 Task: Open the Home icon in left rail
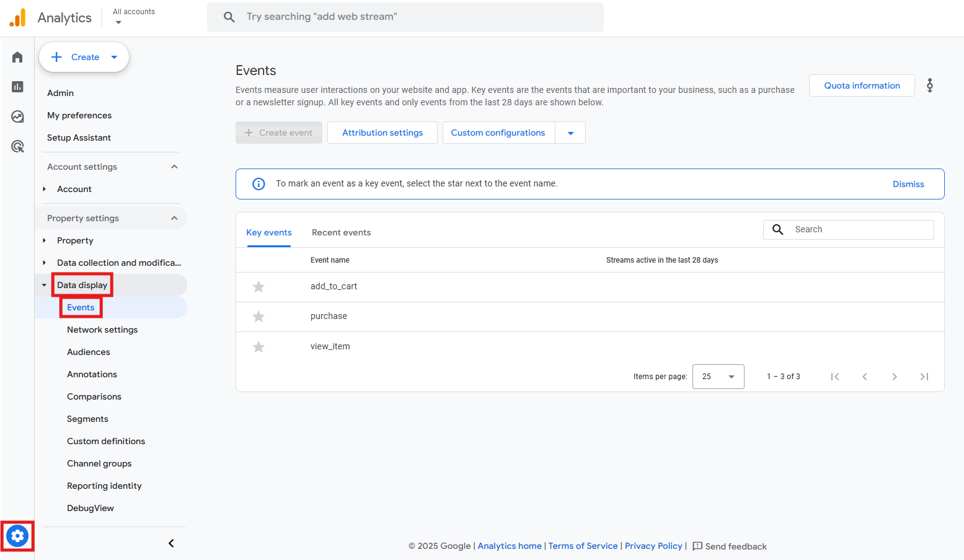coord(17,57)
